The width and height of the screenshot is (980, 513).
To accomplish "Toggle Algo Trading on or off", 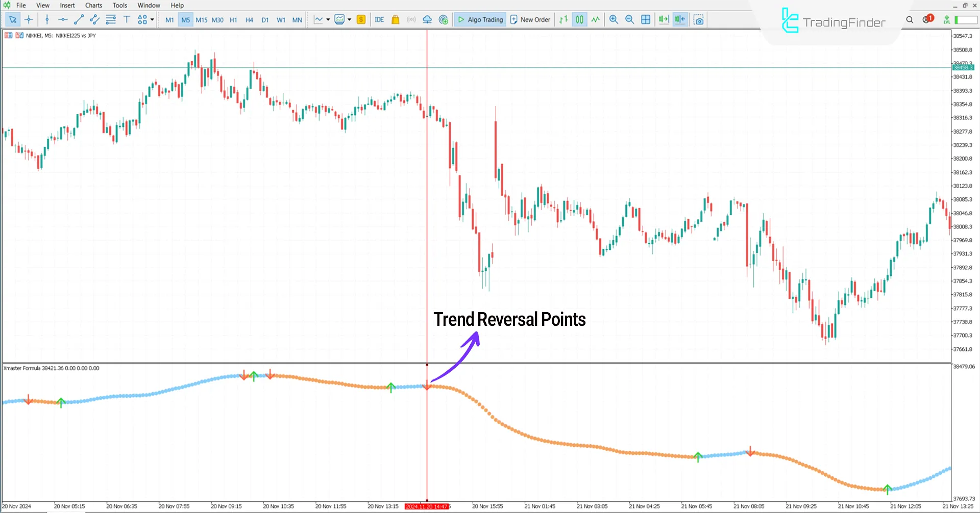I will [479, 19].
